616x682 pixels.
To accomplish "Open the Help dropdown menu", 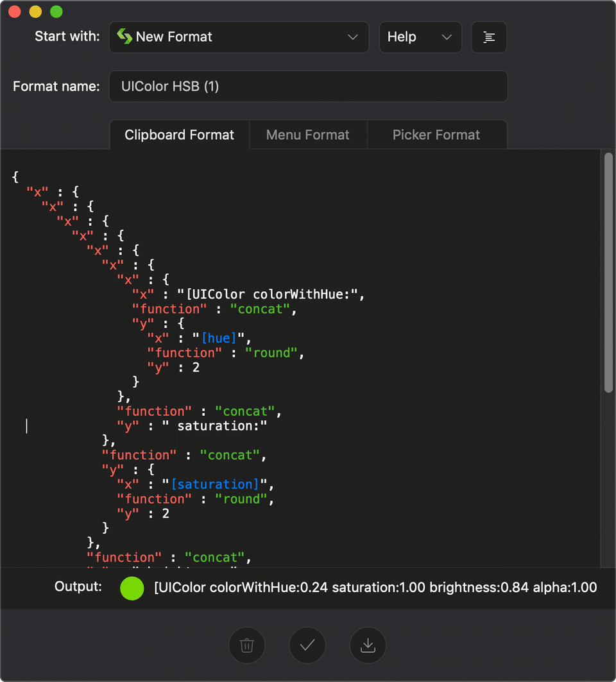I will [420, 37].
